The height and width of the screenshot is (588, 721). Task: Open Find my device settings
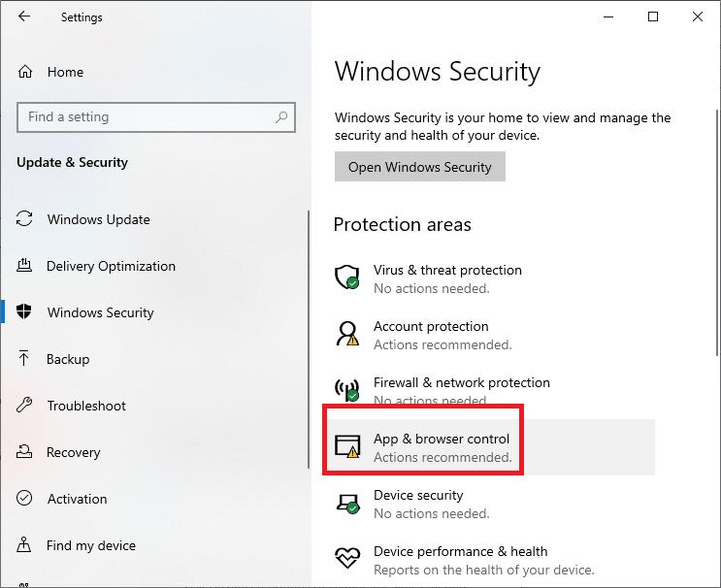pyautogui.click(x=90, y=545)
